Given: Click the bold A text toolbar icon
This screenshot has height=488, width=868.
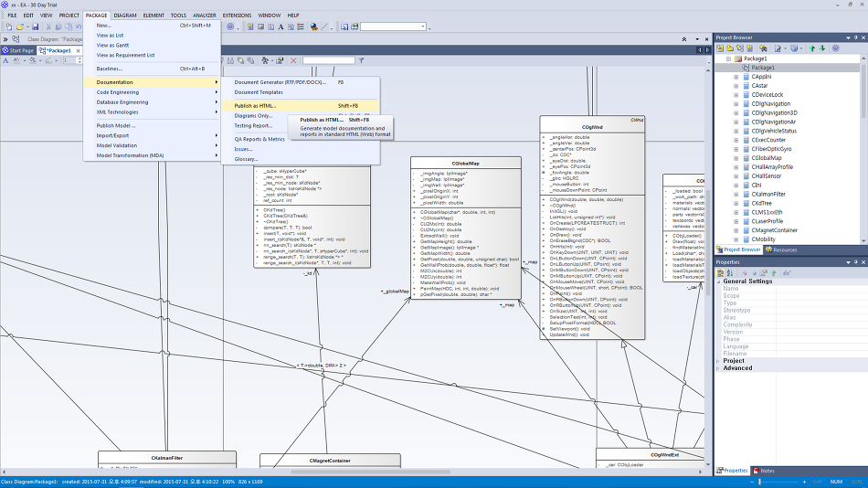Looking at the screenshot, I should click(281, 27).
